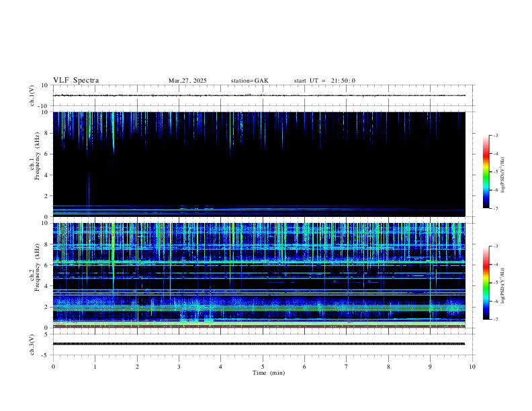Click the 'Time (min)' axis label

(x=269, y=373)
